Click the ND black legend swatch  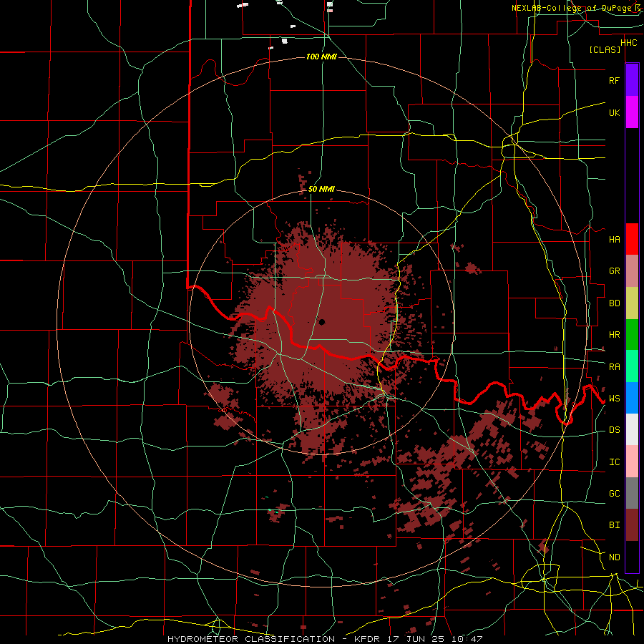632,557
